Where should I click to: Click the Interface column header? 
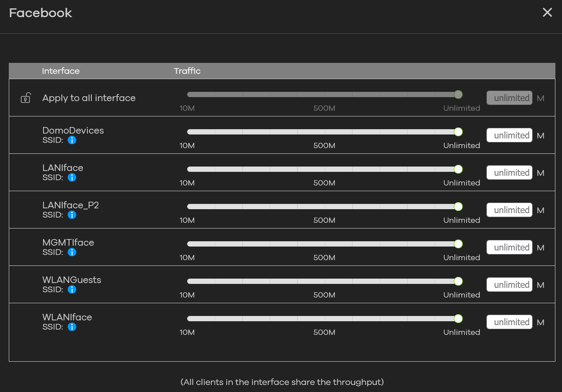click(x=61, y=71)
